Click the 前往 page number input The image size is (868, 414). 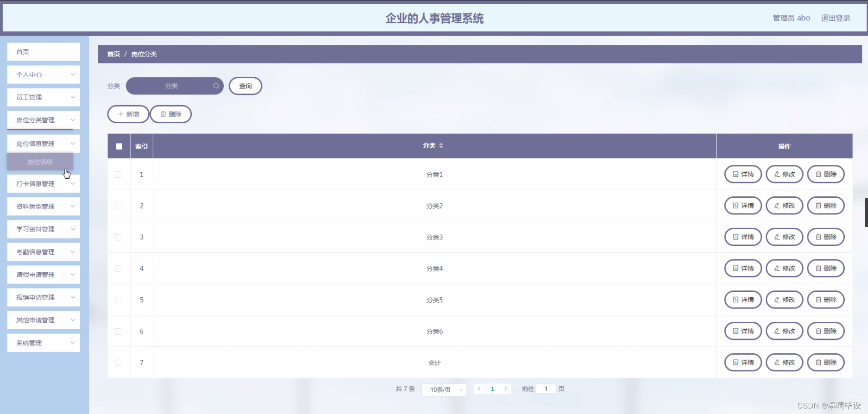point(546,389)
